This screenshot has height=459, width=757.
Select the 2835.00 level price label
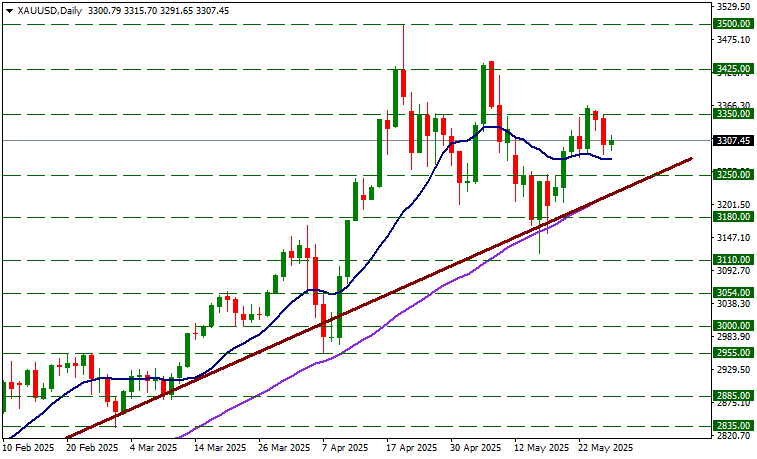(732, 426)
